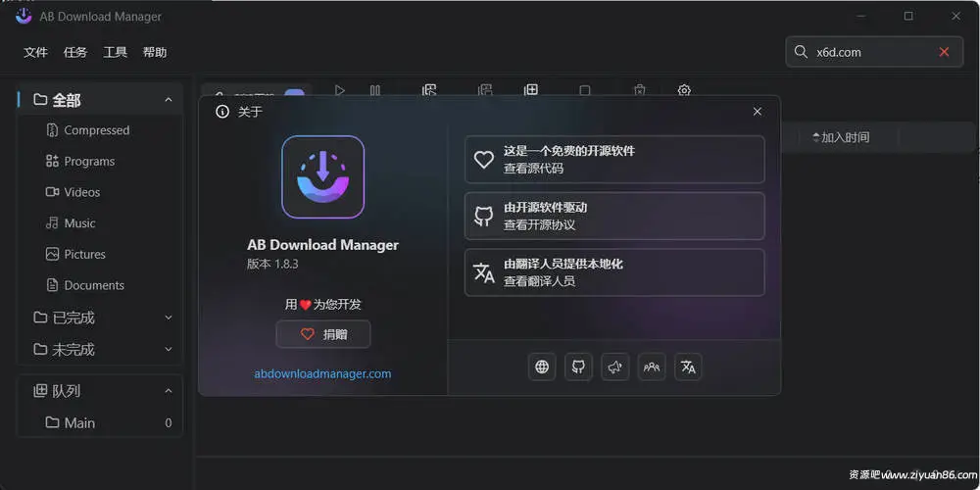The width and height of the screenshot is (980, 490).
Task: Collapse the 全部 category section
Action: point(169,100)
